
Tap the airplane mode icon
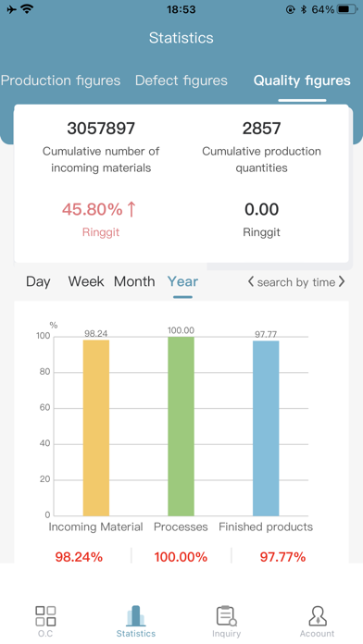[11, 9]
